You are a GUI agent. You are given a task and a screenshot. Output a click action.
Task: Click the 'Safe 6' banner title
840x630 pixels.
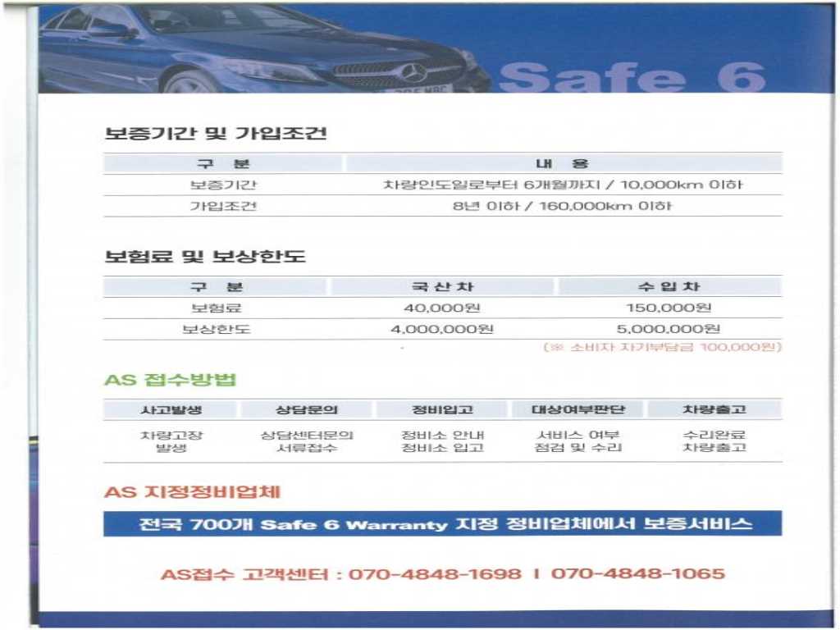coord(631,75)
